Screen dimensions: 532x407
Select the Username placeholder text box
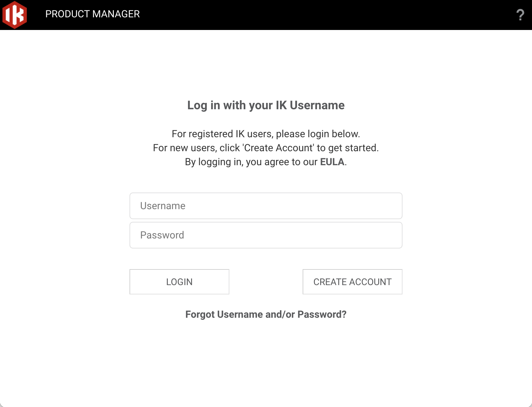266,206
